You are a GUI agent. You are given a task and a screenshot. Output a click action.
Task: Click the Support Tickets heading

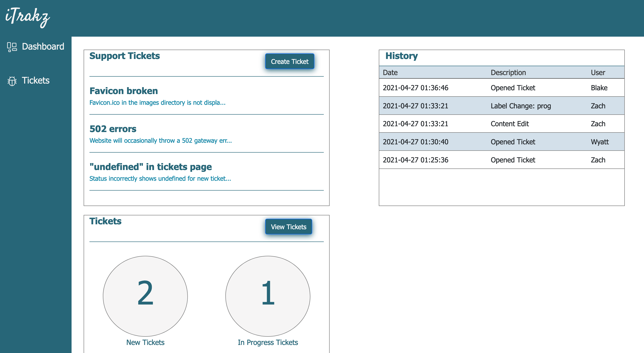tap(125, 56)
